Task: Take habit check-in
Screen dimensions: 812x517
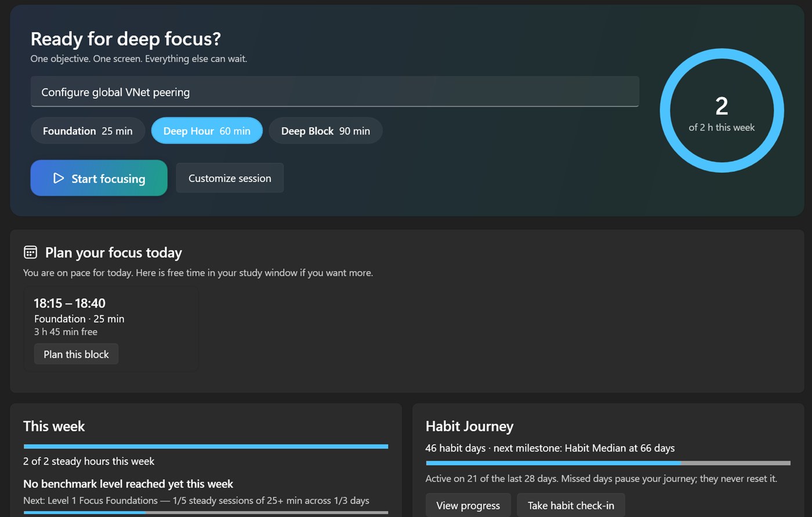Action: [571, 505]
